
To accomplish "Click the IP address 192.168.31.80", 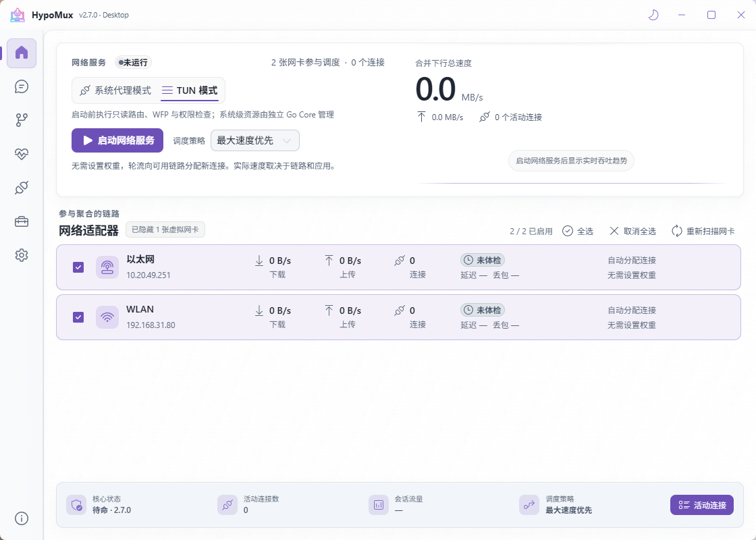I will pyautogui.click(x=151, y=325).
